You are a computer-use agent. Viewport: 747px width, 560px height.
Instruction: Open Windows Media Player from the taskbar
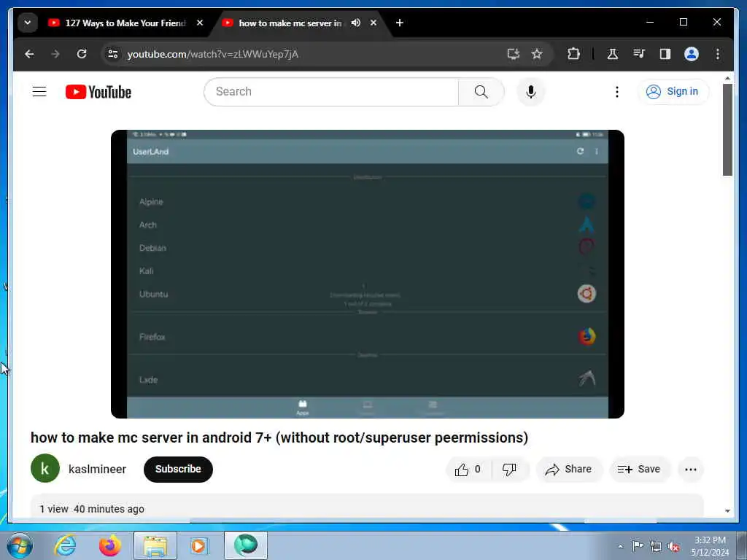coord(198,545)
